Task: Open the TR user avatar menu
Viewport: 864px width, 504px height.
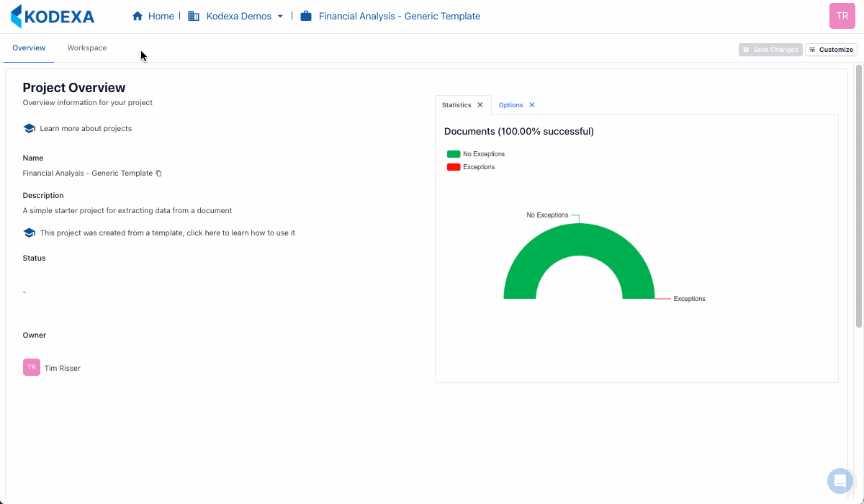Action: tap(842, 16)
